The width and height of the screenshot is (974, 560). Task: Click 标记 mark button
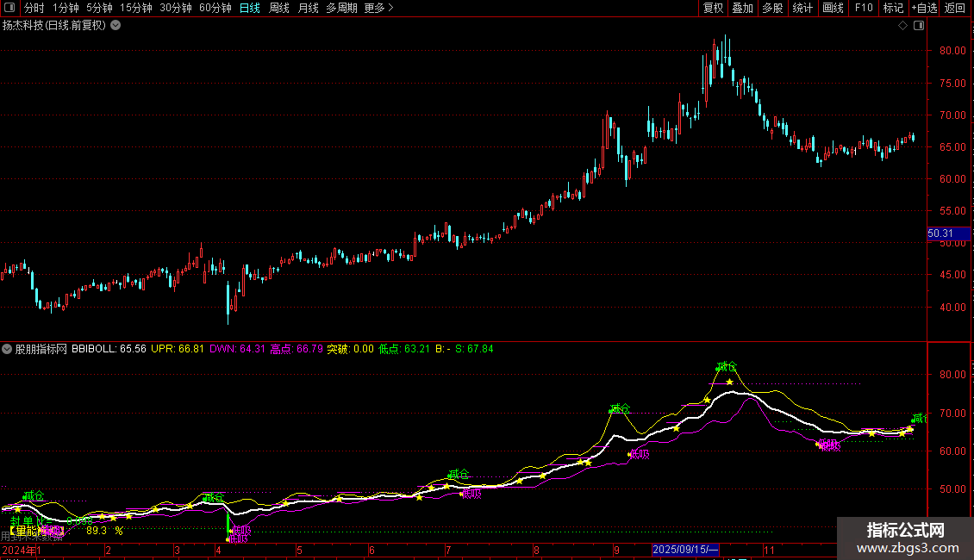tap(893, 8)
